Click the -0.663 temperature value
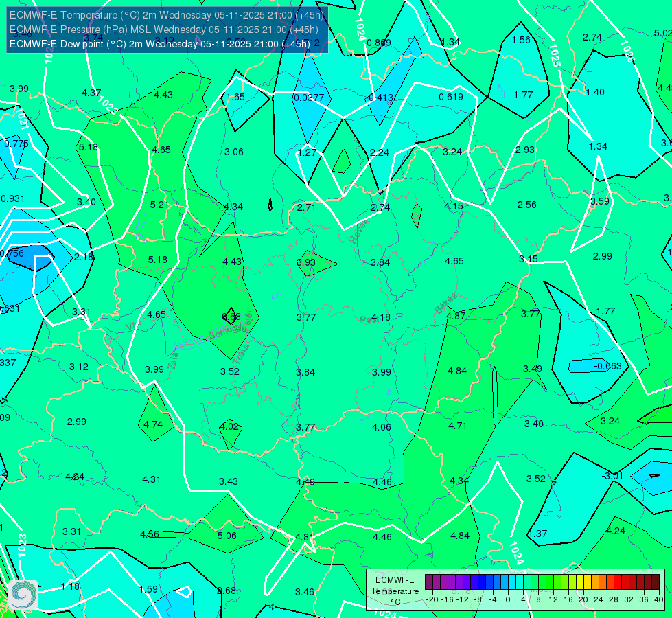672x618 pixels. pos(607,366)
